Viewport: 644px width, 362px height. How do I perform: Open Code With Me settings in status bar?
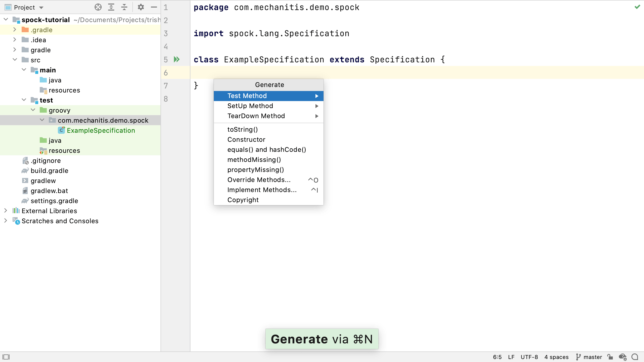623,357
